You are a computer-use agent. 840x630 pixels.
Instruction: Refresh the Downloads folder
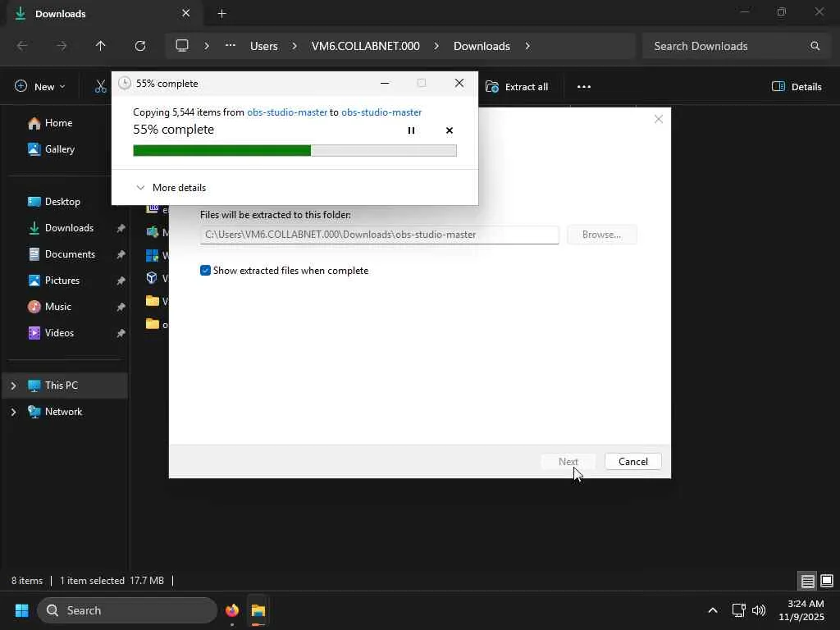coord(140,46)
